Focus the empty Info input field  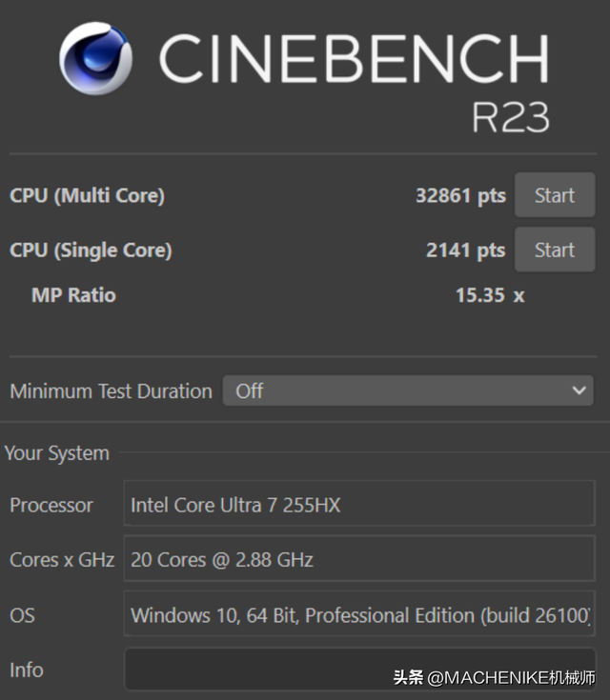[359, 670]
